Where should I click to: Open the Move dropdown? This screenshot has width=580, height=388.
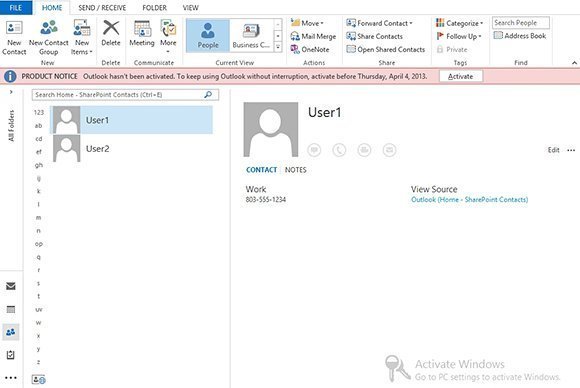[x=307, y=23]
